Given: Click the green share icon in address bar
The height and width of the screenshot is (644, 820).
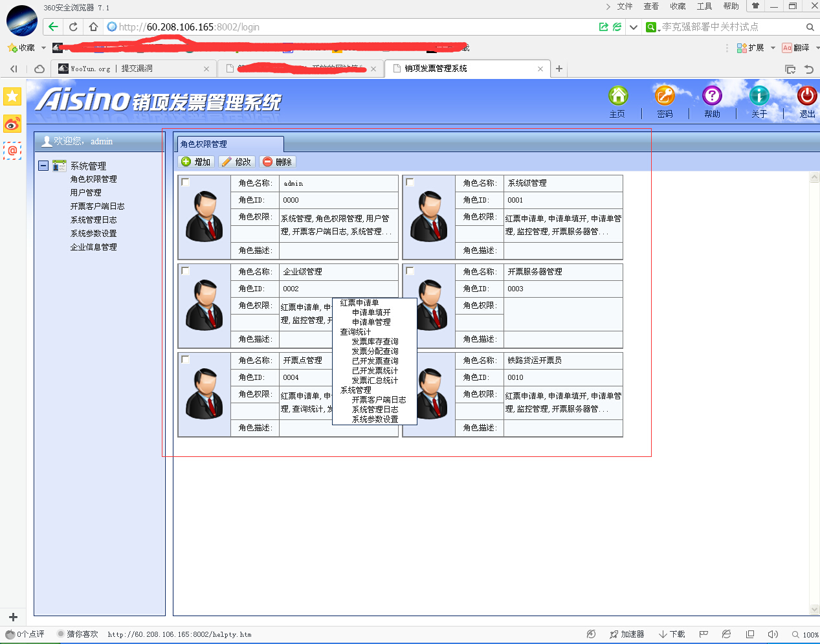Looking at the screenshot, I should pos(603,27).
